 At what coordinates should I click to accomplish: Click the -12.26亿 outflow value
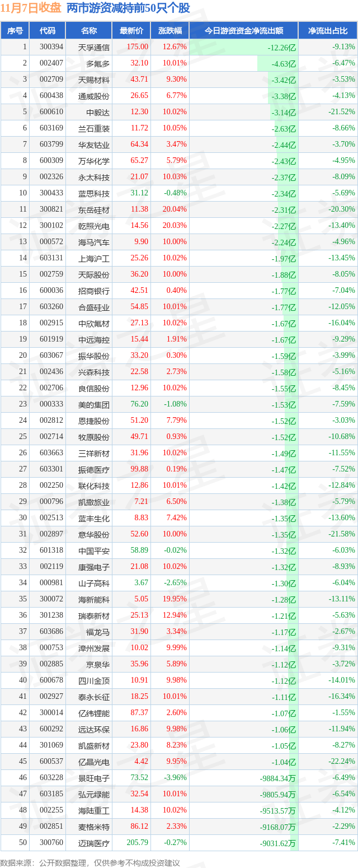[x=282, y=48]
